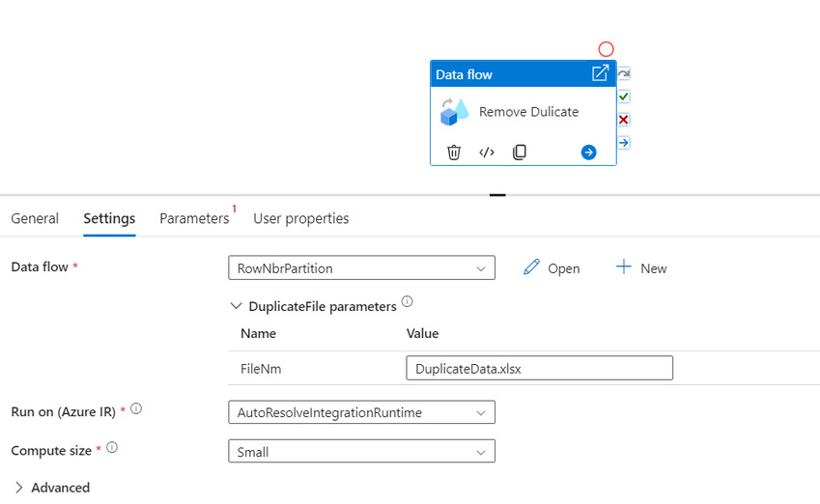Image resolution: width=820 pixels, height=504 pixels.
Task: Switch to the General tab
Action: (x=35, y=218)
